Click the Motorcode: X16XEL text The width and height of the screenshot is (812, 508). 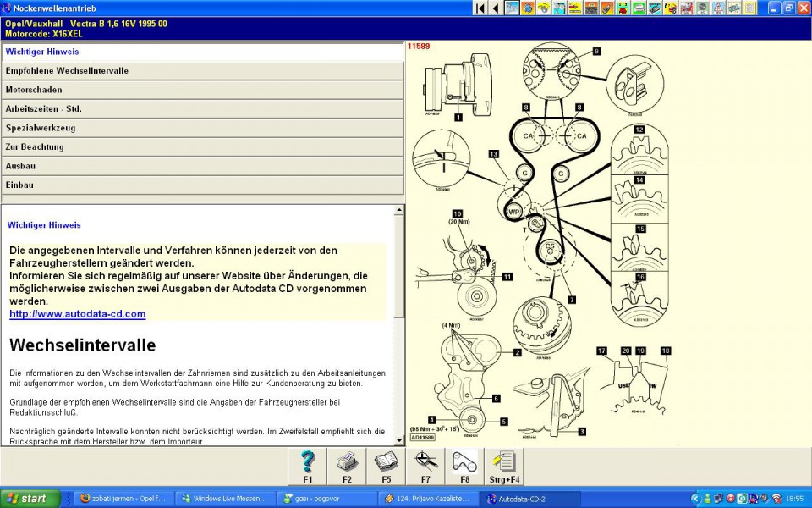tap(43, 34)
